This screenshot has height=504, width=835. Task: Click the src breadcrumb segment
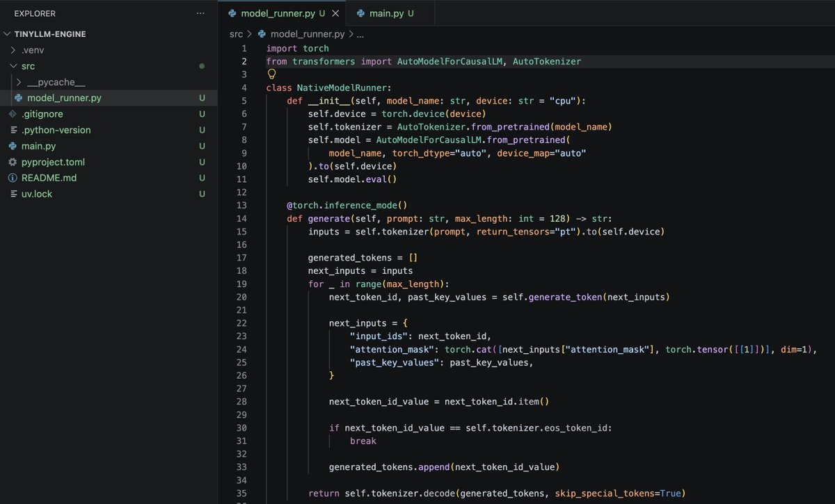coord(237,33)
